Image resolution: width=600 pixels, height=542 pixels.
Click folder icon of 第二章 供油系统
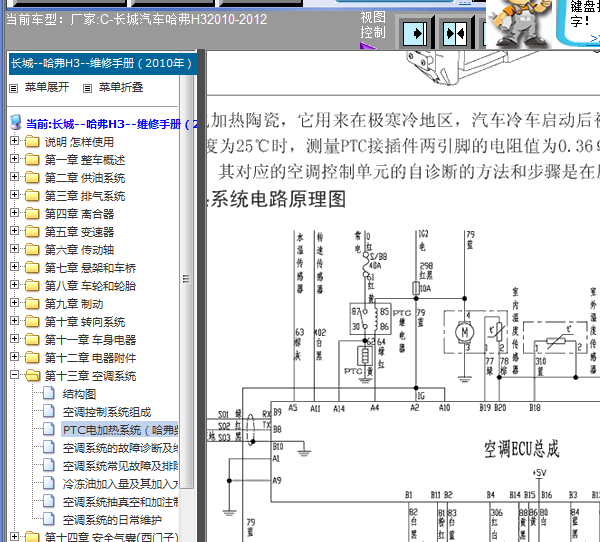(x=32, y=177)
